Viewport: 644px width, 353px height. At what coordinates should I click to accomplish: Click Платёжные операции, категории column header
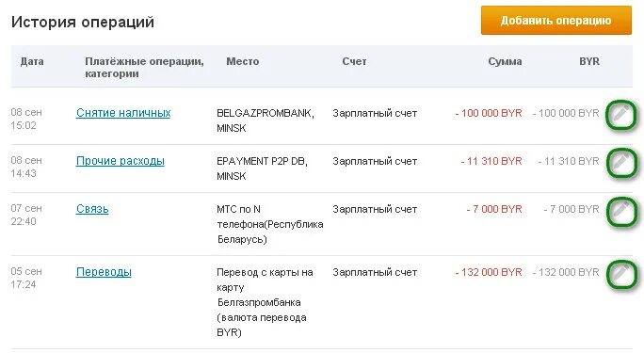point(144,68)
